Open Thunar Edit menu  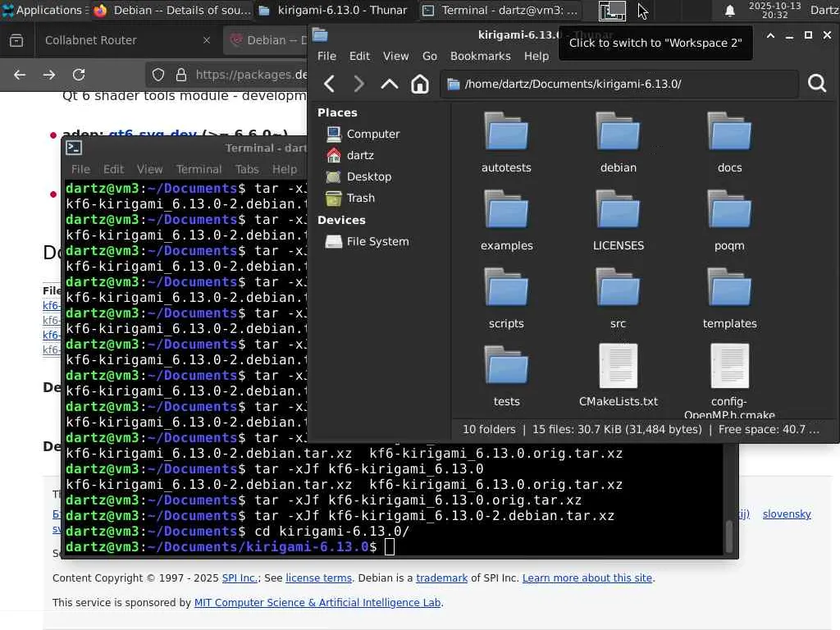coord(359,57)
